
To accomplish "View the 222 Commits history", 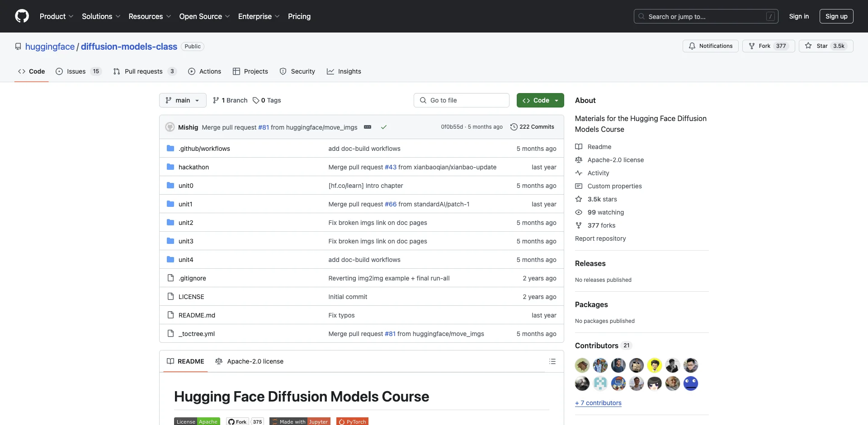I will point(532,127).
